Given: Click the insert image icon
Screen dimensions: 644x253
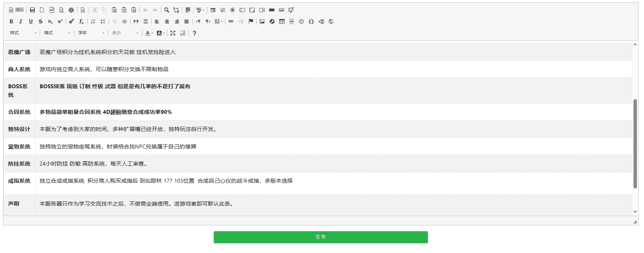Looking at the screenshot, I should point(262,21).
